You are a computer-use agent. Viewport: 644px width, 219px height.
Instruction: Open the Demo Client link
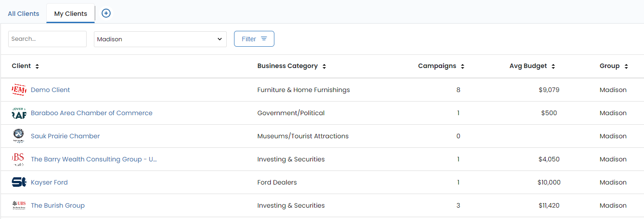(x=50, y=90)
